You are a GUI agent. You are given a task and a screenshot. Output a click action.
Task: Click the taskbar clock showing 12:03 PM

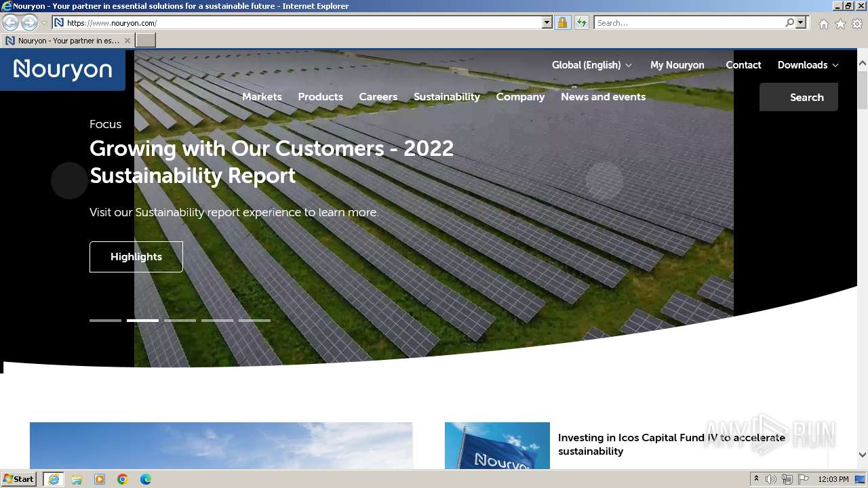click(x=833, y=479)
